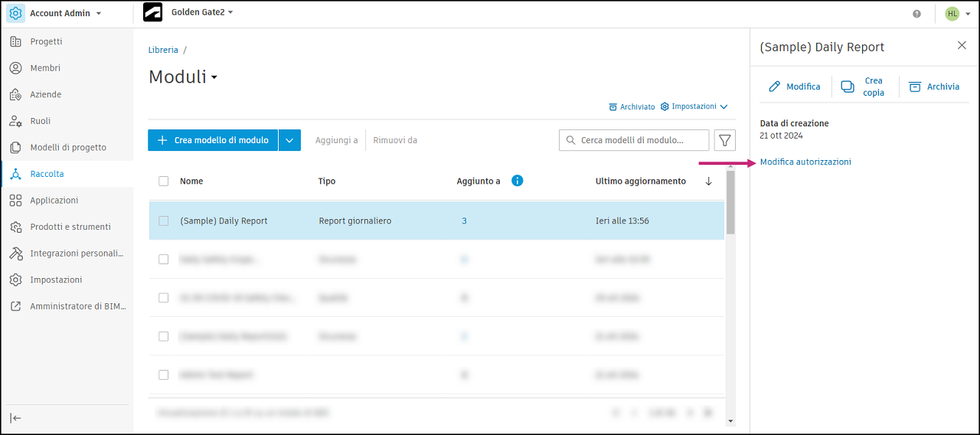Image resolution: width=980 pixels, height=435 pixels.
Task: Open Modelli di progetto in sidebar
Action: 67,147
